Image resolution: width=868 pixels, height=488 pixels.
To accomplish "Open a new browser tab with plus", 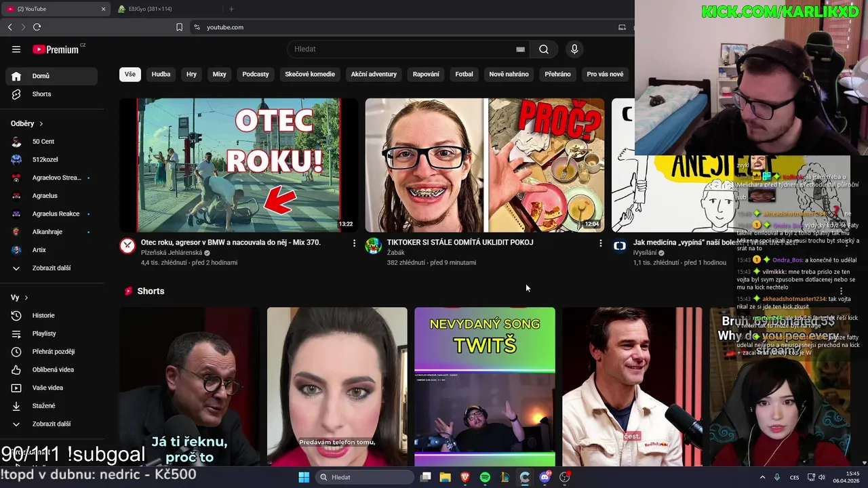I will 231,9.
